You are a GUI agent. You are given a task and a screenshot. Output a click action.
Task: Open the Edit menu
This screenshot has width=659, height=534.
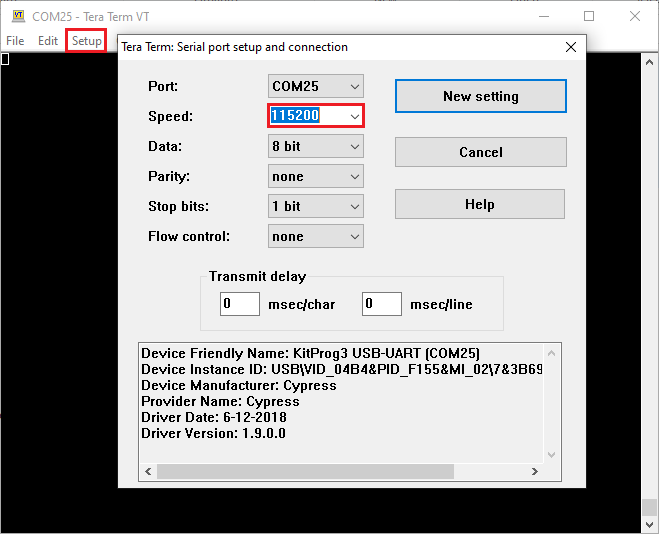pyautogui.click(x=48, y=41)
